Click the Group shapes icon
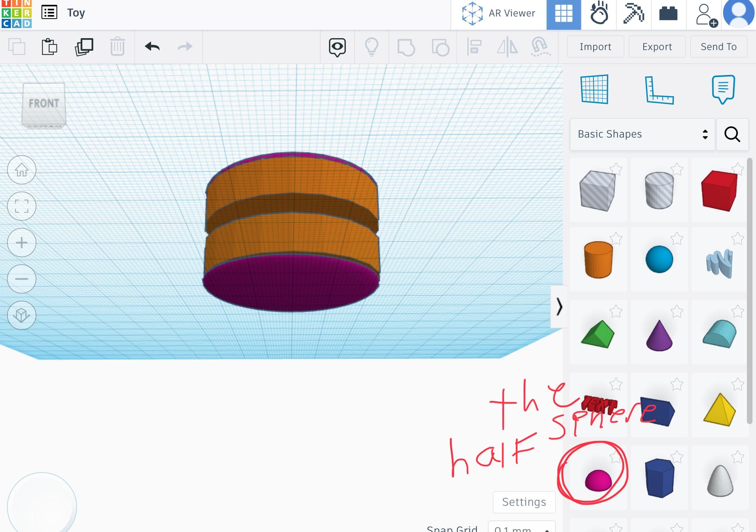 click(x=406, y=47)
